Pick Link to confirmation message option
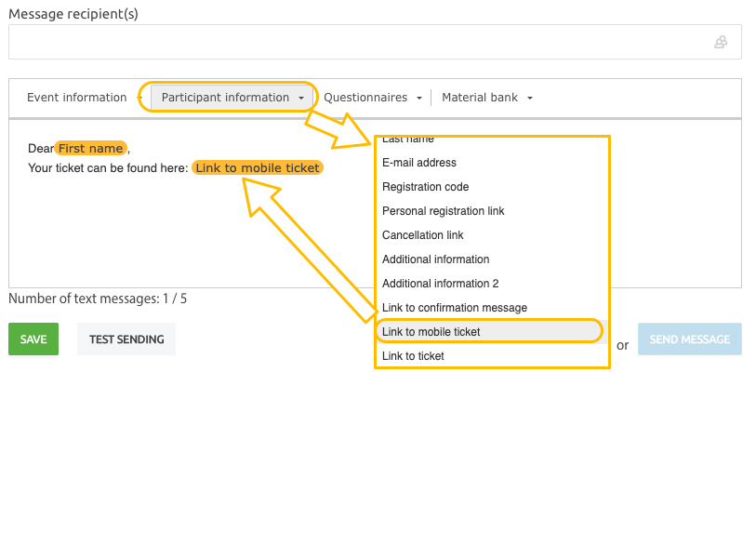The width and height of the screenshot is (756, 558). click(491, 308)
